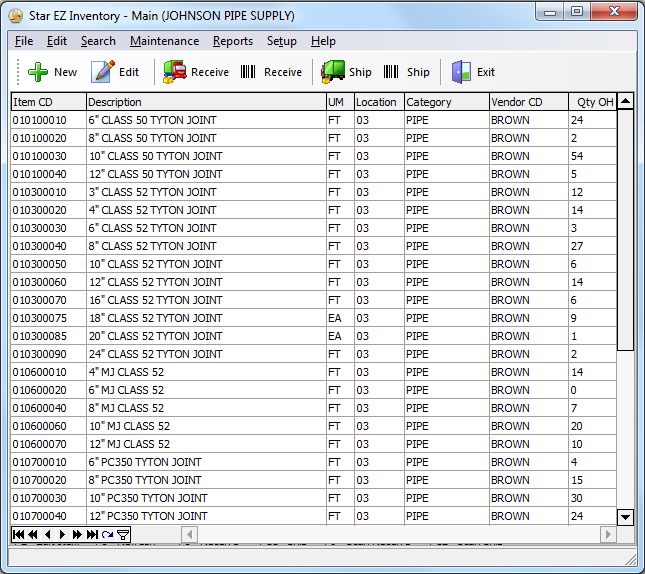
Task: Click the barcode Receive icon
Action: (248, 72)
